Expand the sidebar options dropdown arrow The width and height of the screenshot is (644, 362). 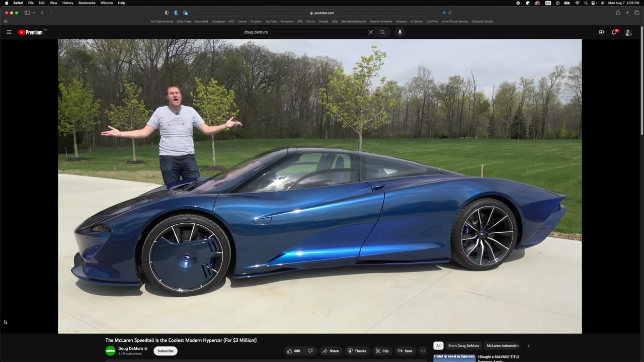(x=34, y=13)
